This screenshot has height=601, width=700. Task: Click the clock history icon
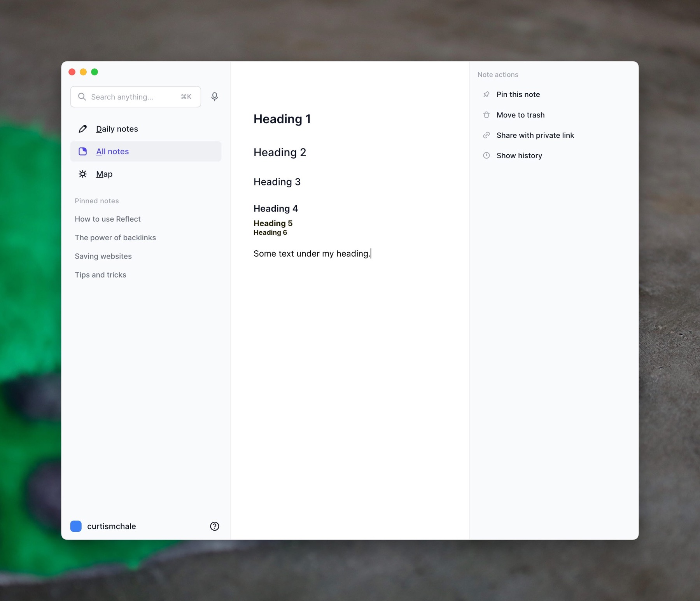tap(486, 155)
